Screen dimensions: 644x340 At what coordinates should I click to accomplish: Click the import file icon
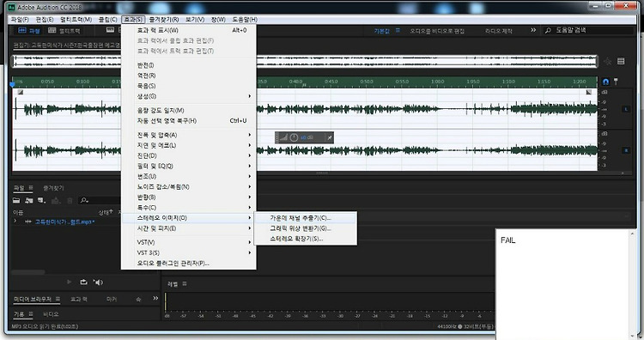tap(28, 200)
